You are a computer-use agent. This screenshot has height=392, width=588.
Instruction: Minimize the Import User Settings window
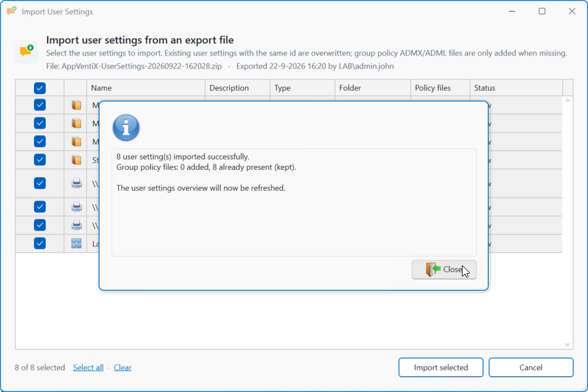point(512,11)
